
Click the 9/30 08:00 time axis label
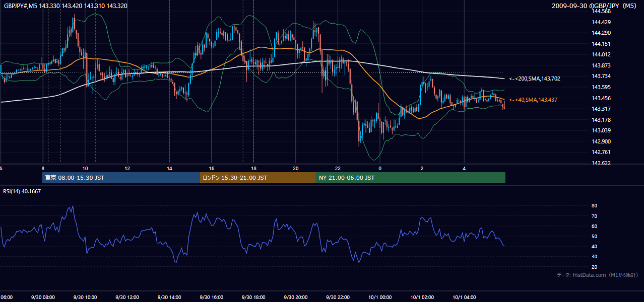pos(43,297)
